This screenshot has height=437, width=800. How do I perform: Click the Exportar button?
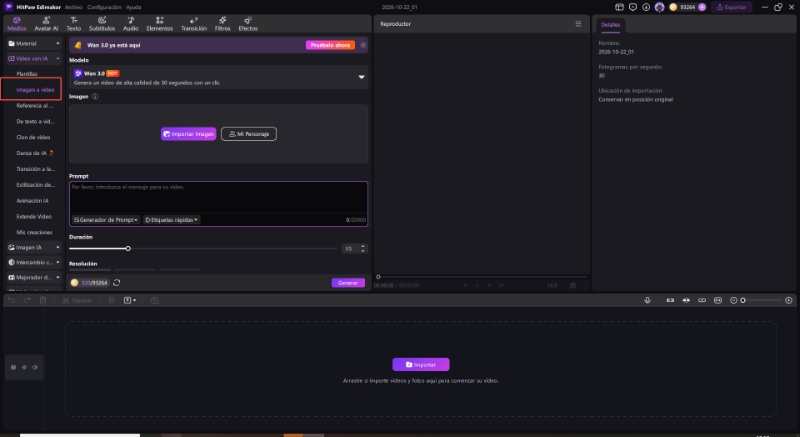(x=731, y=7)
